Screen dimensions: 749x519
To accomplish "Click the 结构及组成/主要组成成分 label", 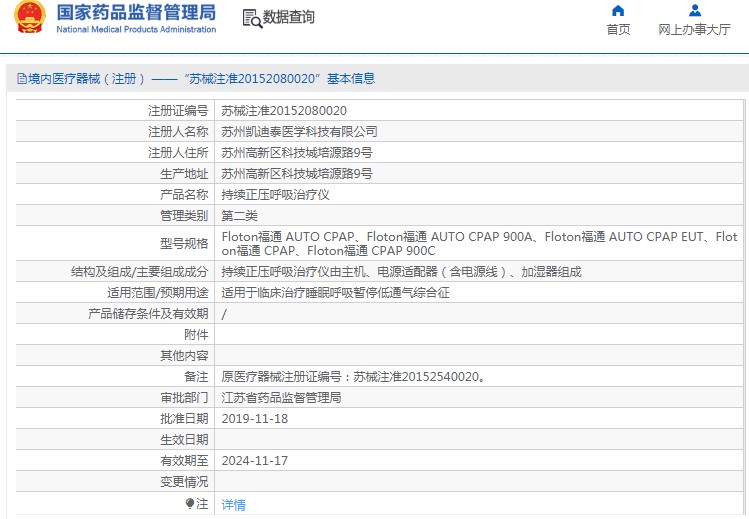I will click(140, 272).
